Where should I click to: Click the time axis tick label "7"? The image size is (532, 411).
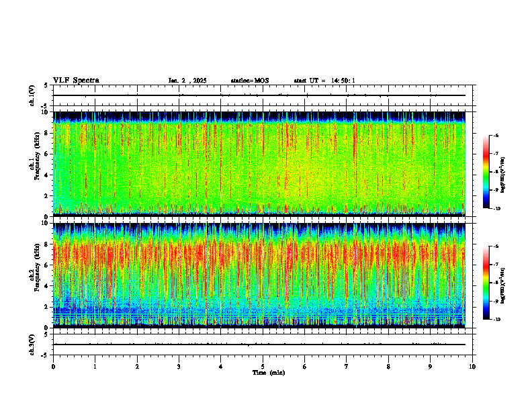coord(347,367)
